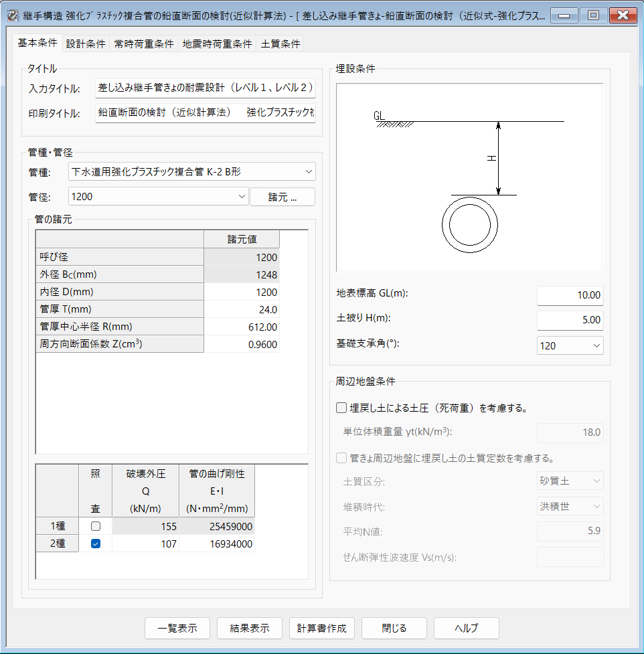Open the 常時荷重条件 tab
The width and height of the screenshot is (644, 654).
[x=144, y=44]
